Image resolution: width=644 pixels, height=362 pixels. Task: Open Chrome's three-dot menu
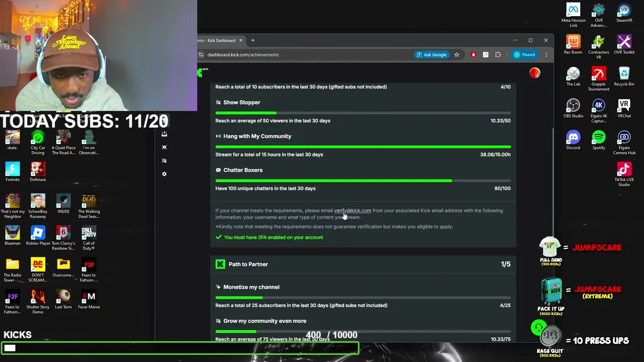point(546,54)
